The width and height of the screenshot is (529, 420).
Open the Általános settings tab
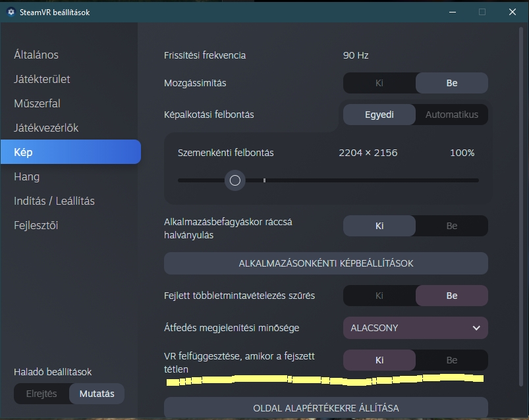(x=36, y=55)
